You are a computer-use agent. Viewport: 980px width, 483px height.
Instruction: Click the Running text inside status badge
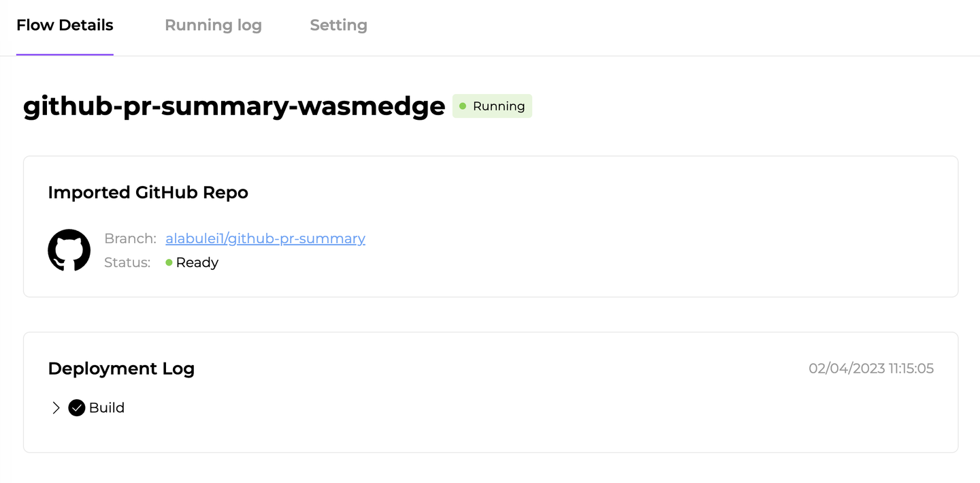(x=499, y=106)
